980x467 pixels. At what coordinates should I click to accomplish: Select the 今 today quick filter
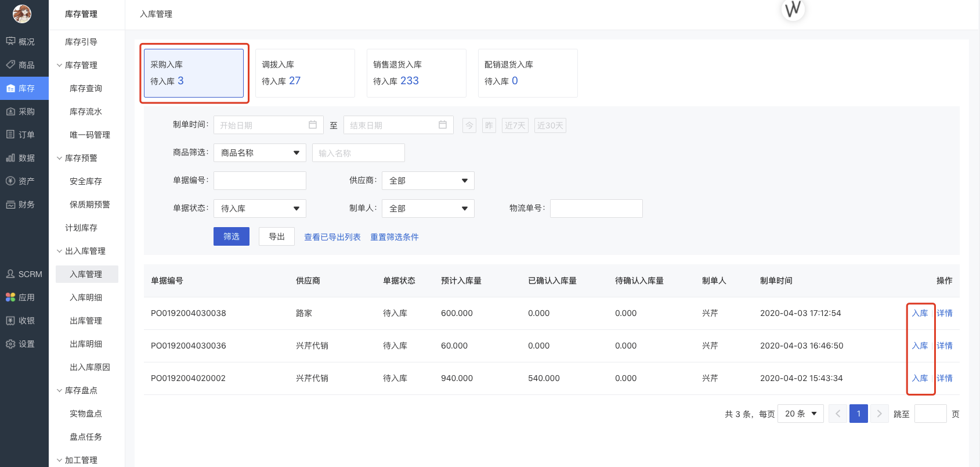469,125
